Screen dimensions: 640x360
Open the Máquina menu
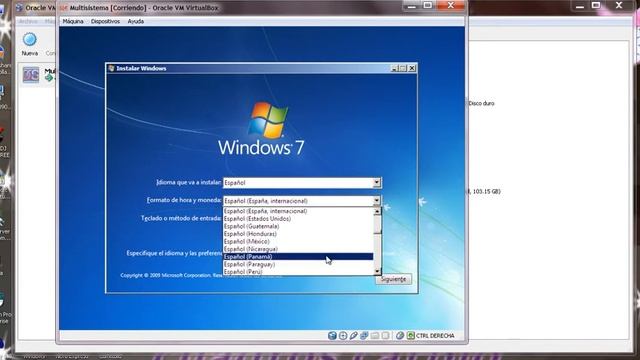(x=73, y=21)
